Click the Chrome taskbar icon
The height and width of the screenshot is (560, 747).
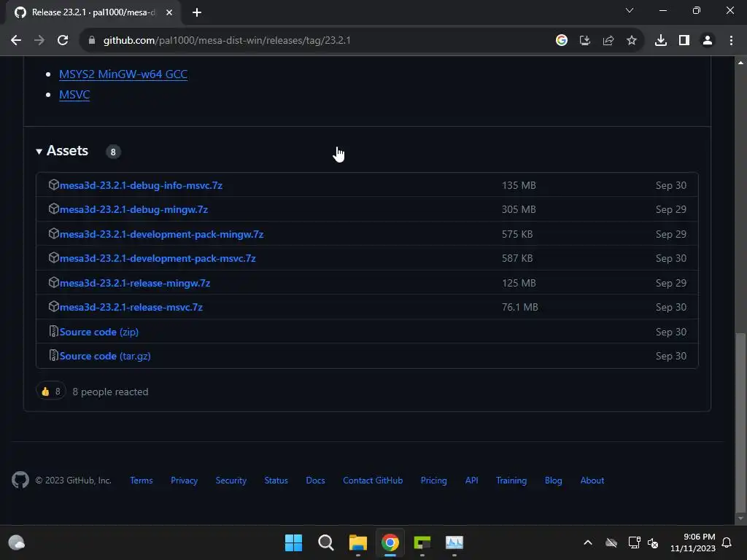click(x=390, y=542)
